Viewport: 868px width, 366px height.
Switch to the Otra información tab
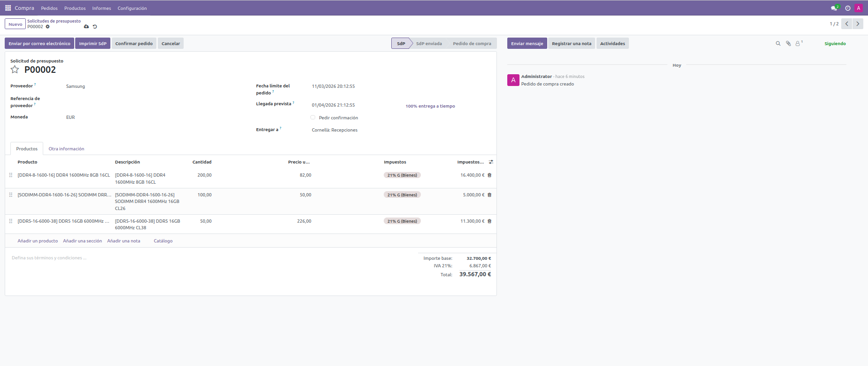(66, 149)
